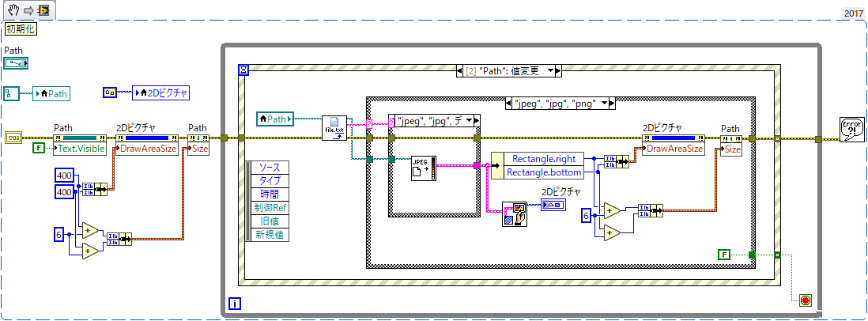Viewport: 868px width, 321px height.
Task: Select the Draw Flattened Pixmap VI
Action: pyautogui.click(x=515, y=214)
